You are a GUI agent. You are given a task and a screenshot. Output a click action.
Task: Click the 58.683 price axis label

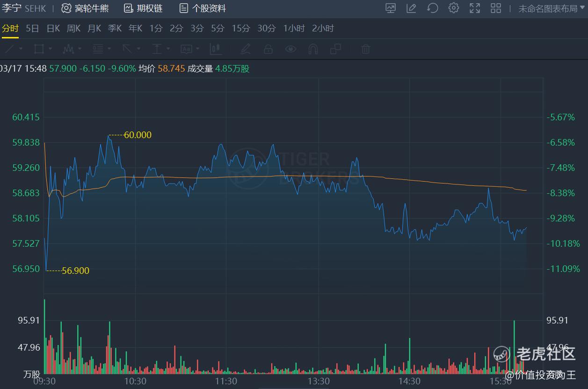coord(26,193)
